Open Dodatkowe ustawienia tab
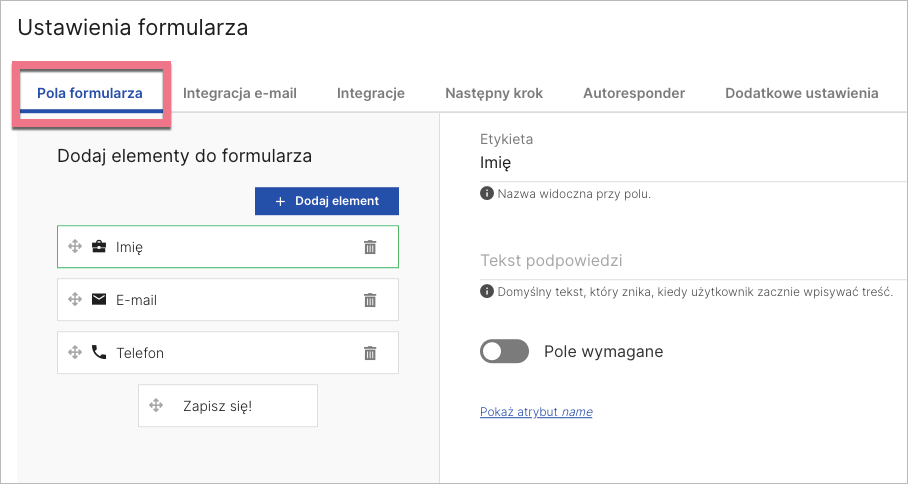 click(x=801, y=94)
